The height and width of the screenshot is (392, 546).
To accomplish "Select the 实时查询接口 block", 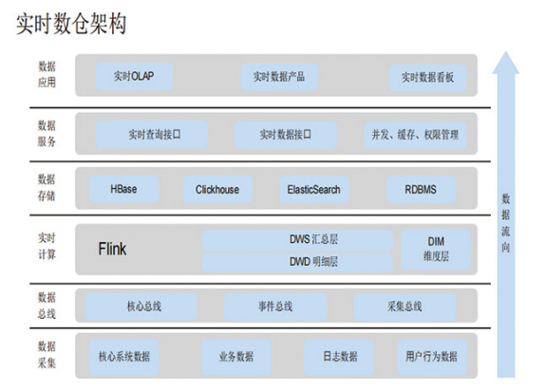I will pyautogui.click(x=152, y=135).
